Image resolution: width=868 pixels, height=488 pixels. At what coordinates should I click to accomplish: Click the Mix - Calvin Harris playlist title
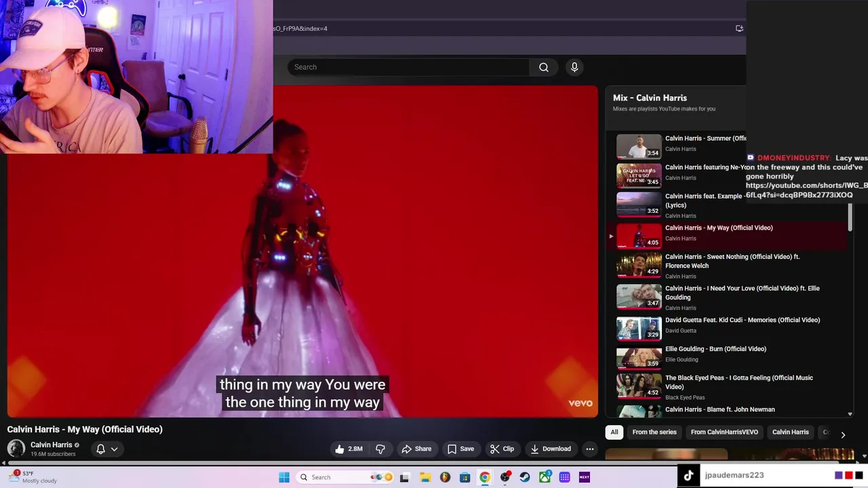pos(650,98)
